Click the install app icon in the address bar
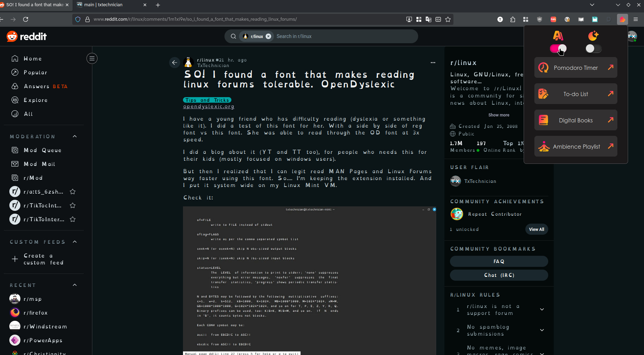644x355 pixels. (x=409, y=19)
